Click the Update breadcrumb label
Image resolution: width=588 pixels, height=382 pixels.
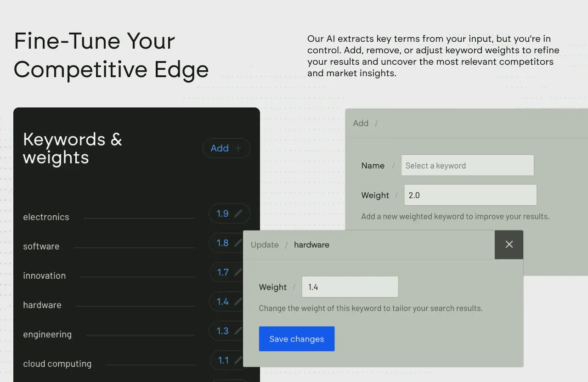[x=265, y=245]
